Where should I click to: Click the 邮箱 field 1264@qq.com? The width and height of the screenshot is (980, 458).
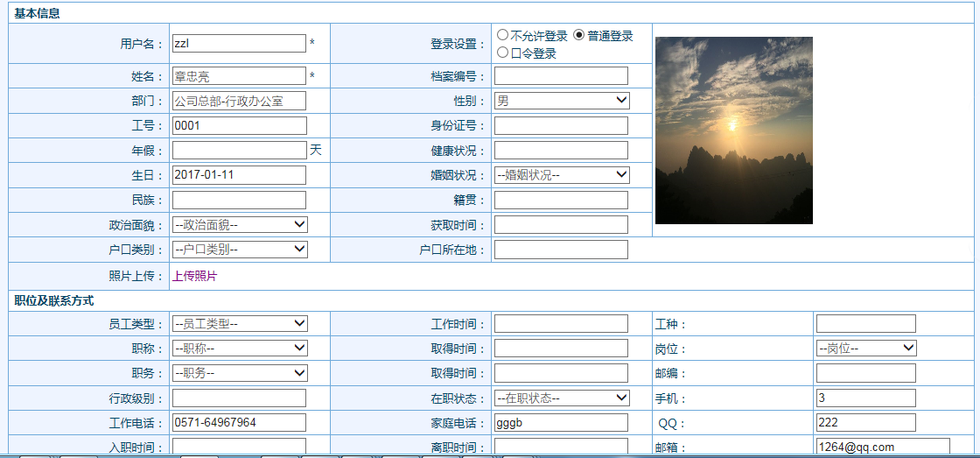[x=883, y=447]
